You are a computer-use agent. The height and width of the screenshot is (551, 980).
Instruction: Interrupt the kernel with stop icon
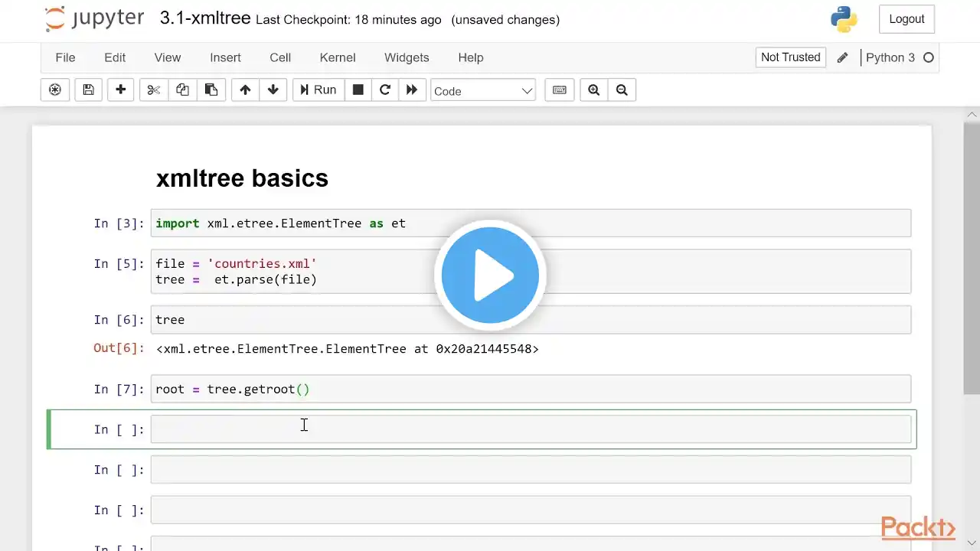[358, 90]
